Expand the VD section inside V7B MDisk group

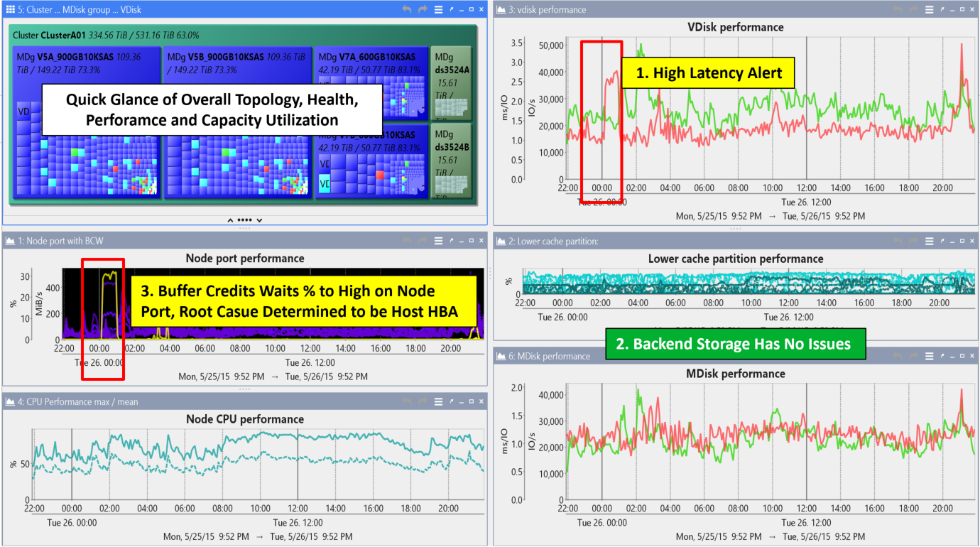coord(325,162)
